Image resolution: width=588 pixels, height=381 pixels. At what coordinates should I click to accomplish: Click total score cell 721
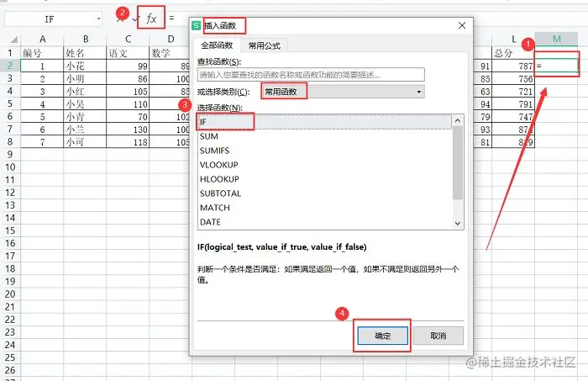click(513, 92)
